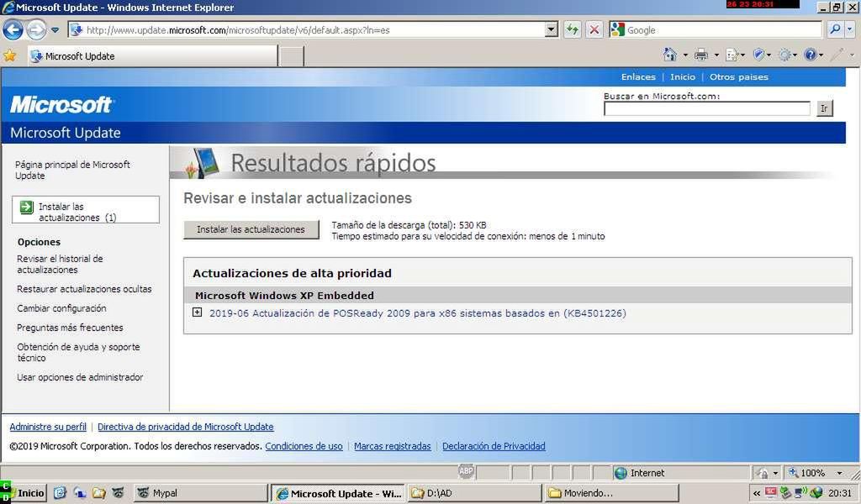Open the Tools gear menu
The width and height of the screenshot is (861, 504).
click(787, 55)
